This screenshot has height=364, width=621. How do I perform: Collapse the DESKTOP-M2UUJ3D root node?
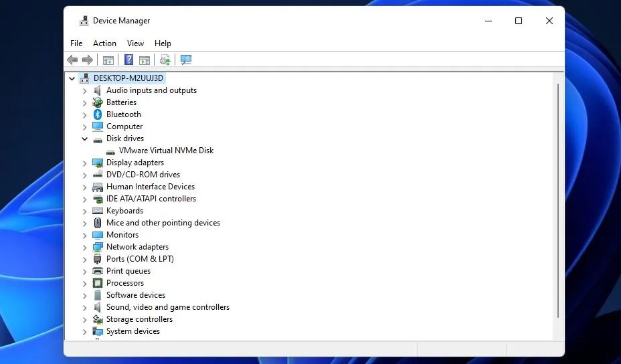(72, 78)
